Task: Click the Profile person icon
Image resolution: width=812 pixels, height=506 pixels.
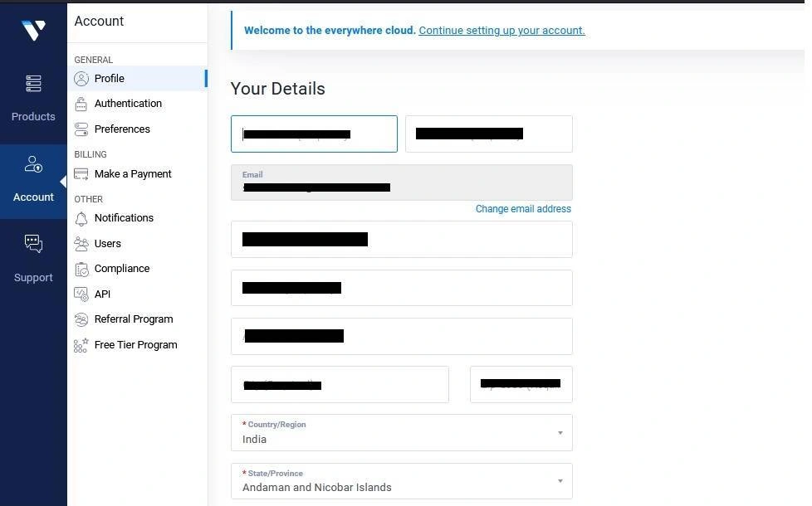Action: click(81, 78)
